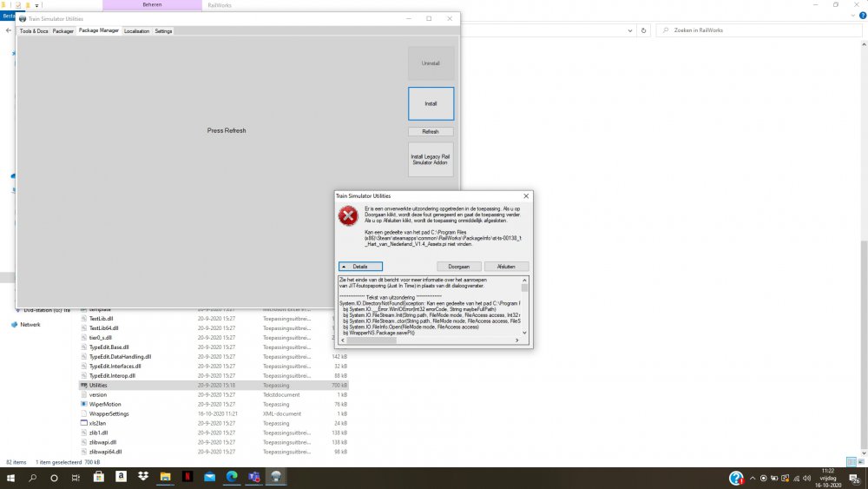868x489 pixels.
Task: Open the Localisation tab
Action: (137, 31)
